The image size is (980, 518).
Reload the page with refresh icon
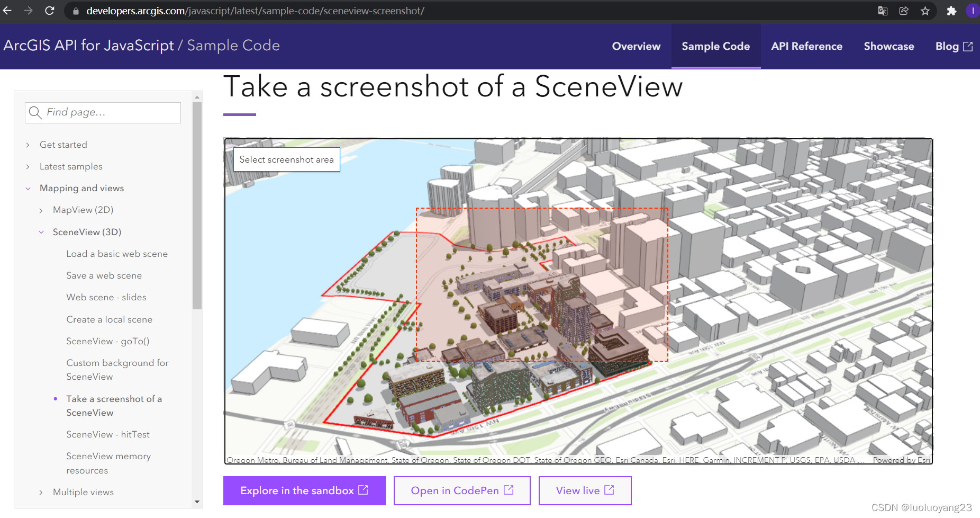tap(50, 11)
